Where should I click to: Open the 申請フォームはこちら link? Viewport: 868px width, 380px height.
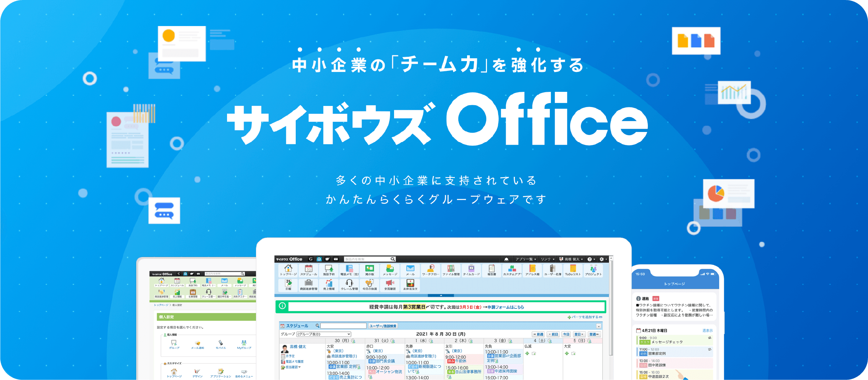coord(506,307)
